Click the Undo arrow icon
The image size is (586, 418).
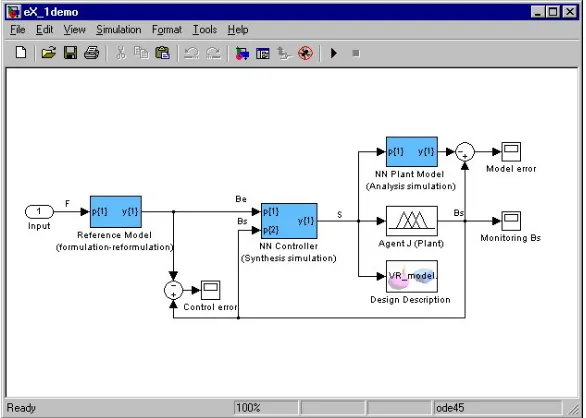[x=192, y=53]
